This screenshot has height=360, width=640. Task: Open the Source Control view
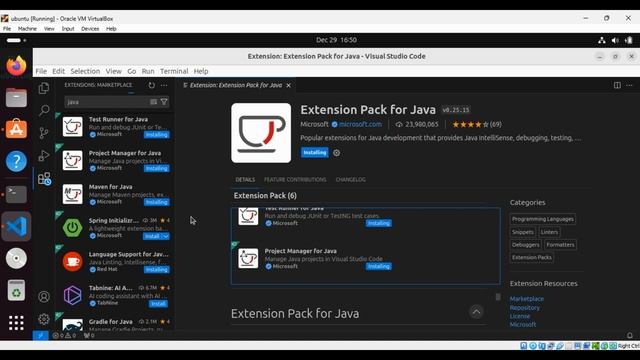(x=44, y=133)
